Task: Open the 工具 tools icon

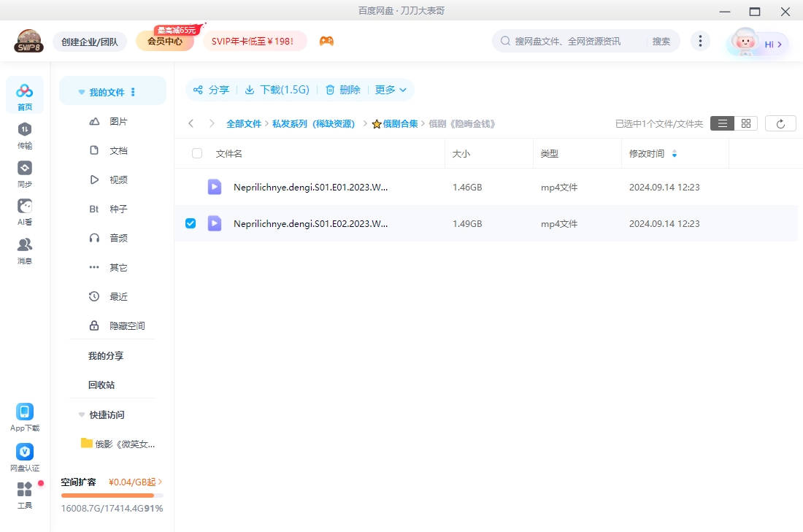Action: (x=25, y=490)
